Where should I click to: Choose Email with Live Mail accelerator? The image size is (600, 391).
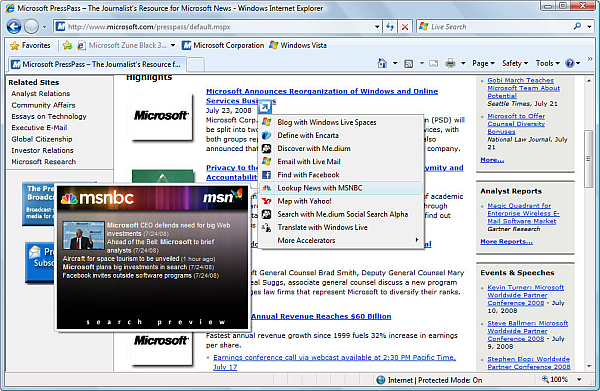coord(341,161)
